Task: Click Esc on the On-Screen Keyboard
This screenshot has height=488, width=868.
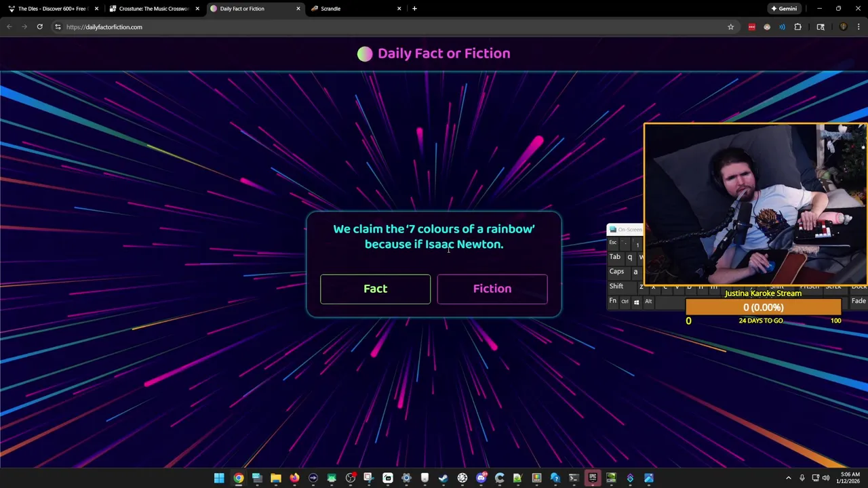Action: click(x=612, y=243)
